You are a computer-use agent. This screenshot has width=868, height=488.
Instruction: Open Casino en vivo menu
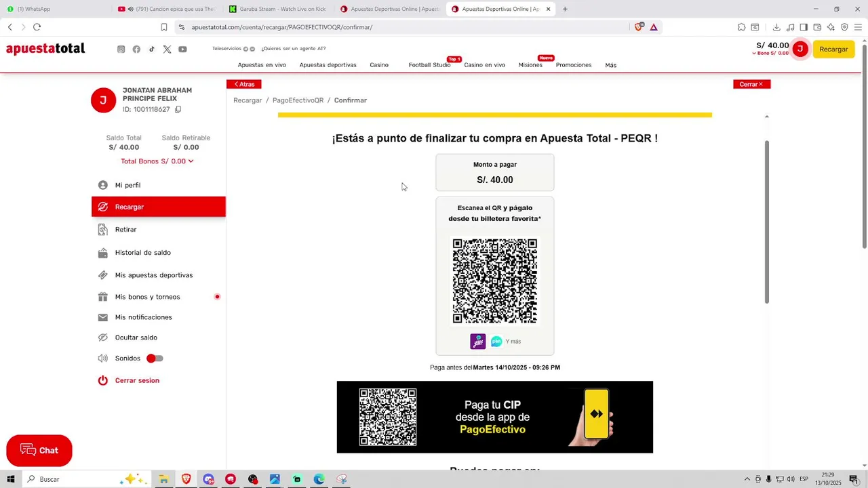tap(485, 65)
